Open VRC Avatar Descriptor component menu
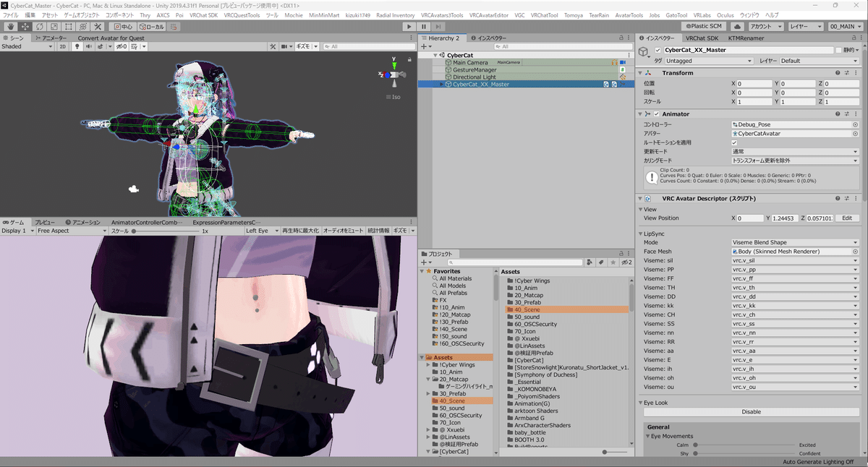 856,198
